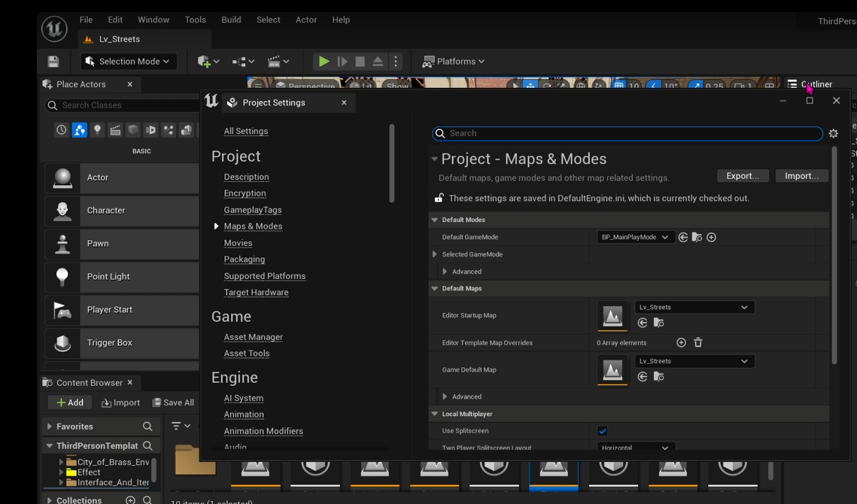Open Editor Startup Map Lv_Streets dropdown

pyautogui.click(x=694, y=307)
